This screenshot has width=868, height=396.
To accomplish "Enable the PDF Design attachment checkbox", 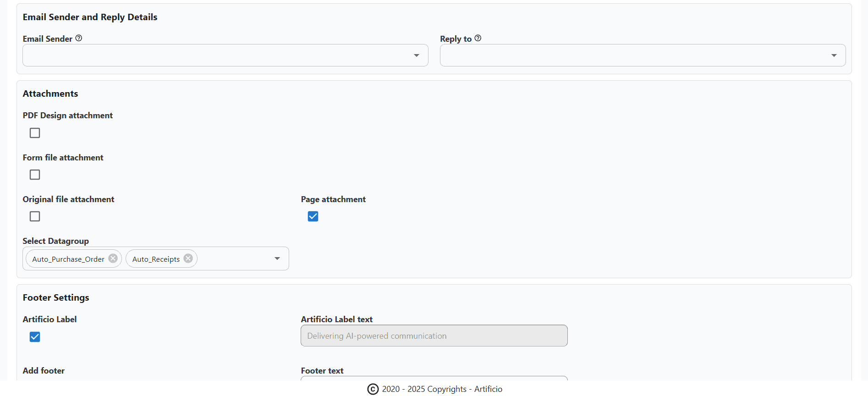I will pos(35,133).
